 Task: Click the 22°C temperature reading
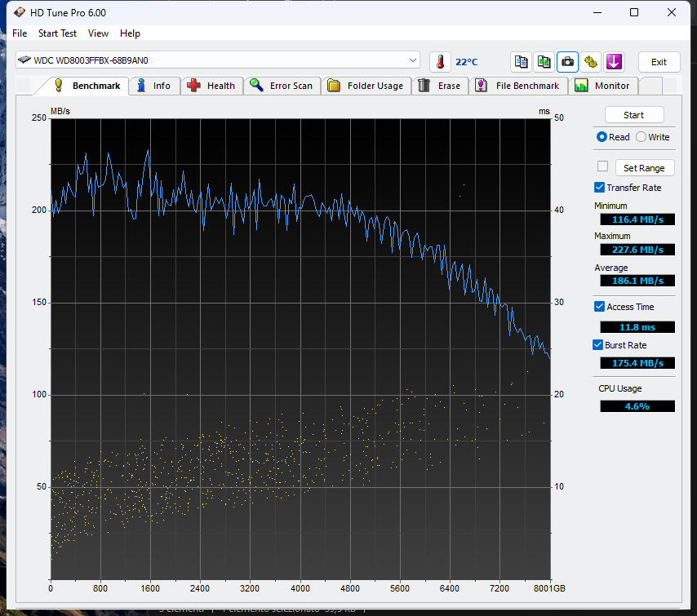point(466,62)
